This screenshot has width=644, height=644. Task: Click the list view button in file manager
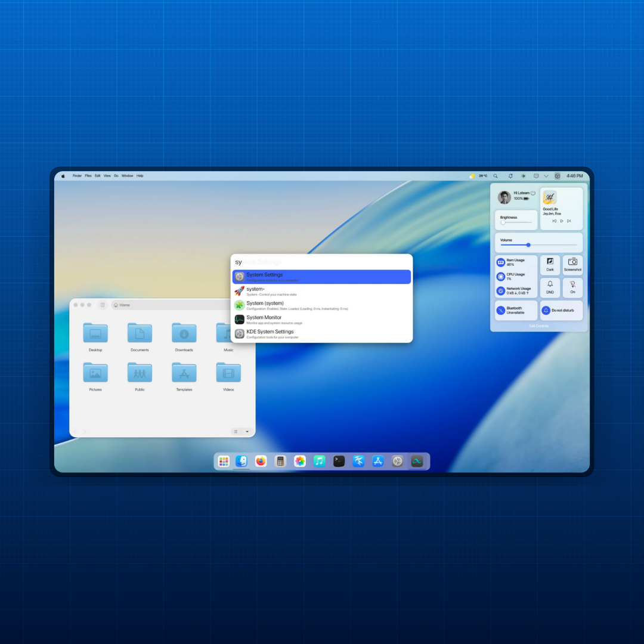pos(236,431)
